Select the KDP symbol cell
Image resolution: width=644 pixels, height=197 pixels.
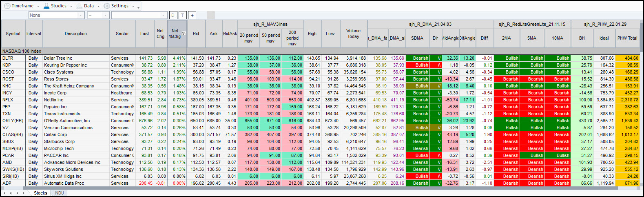[x=13, y=65]
